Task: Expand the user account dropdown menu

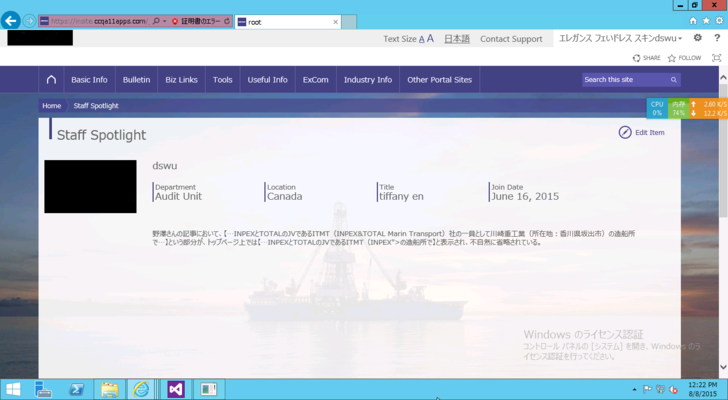Action: (680, 39)
